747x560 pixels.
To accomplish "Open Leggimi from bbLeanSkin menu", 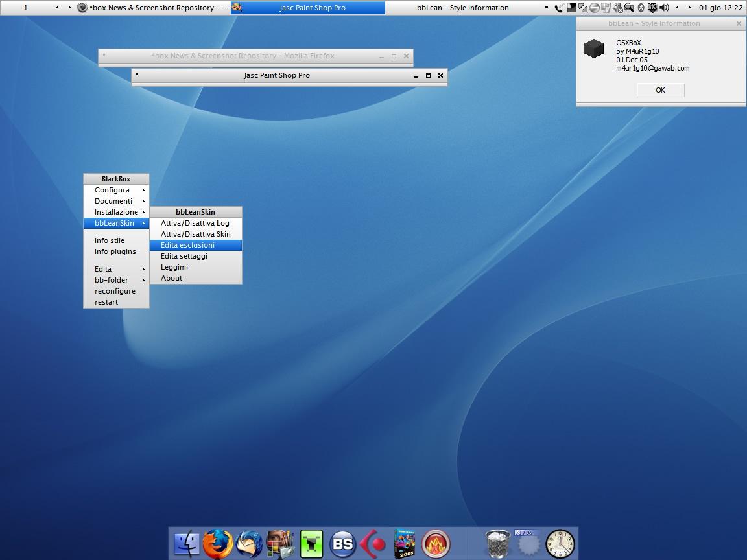I will tap(196, 266).
